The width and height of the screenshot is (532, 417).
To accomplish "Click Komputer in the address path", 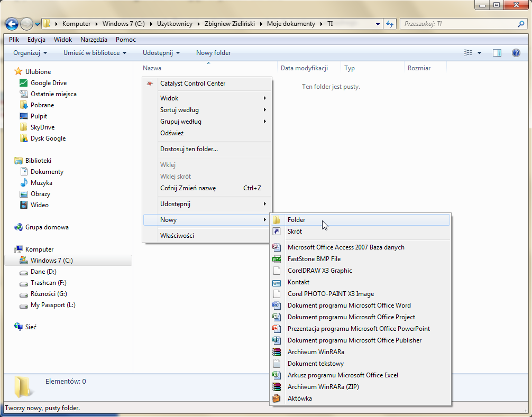I will 76,24.
